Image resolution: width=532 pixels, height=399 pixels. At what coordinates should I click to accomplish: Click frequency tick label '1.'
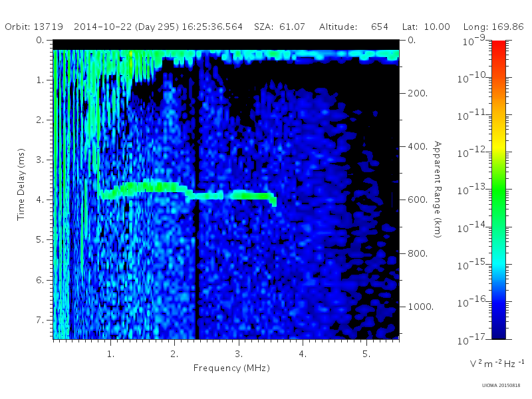point(110,354)
